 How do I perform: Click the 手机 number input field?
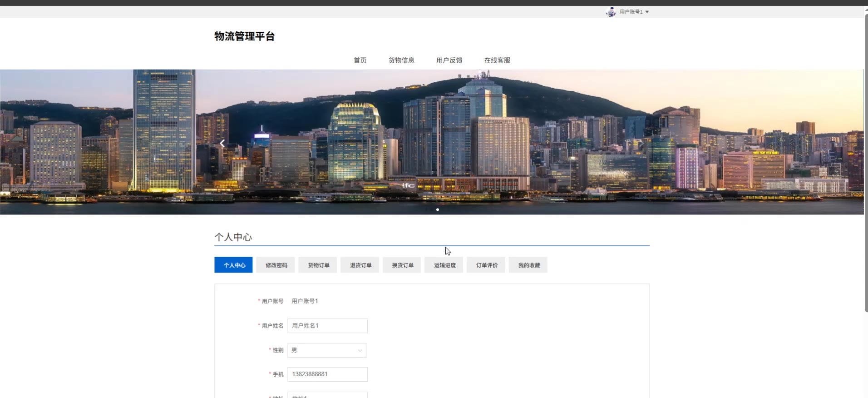point(327,374)
